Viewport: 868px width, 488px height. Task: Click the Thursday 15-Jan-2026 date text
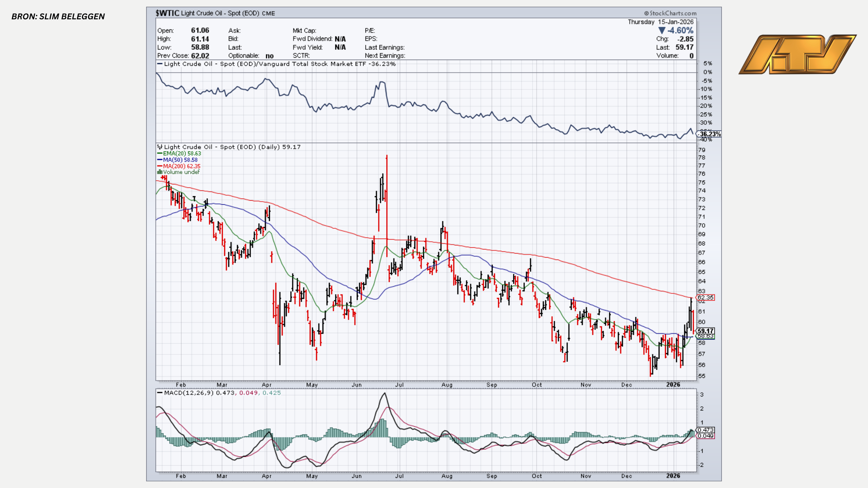[x=660, y=22]
